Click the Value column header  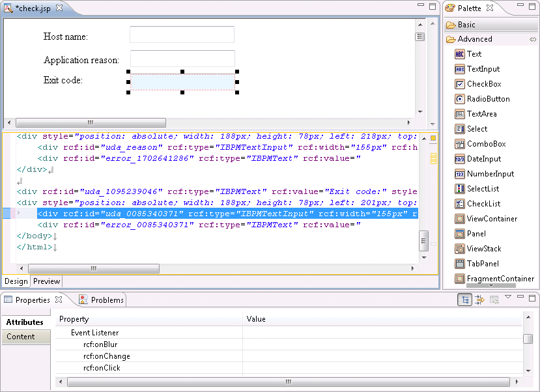point(382,319)
